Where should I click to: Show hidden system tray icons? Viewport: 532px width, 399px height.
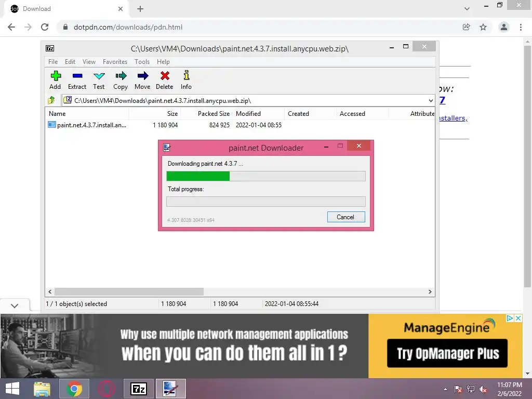point(445,389)
